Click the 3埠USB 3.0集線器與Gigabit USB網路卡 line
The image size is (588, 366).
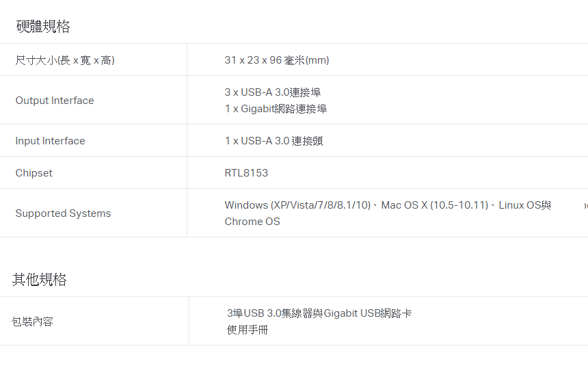pos(319,313)
